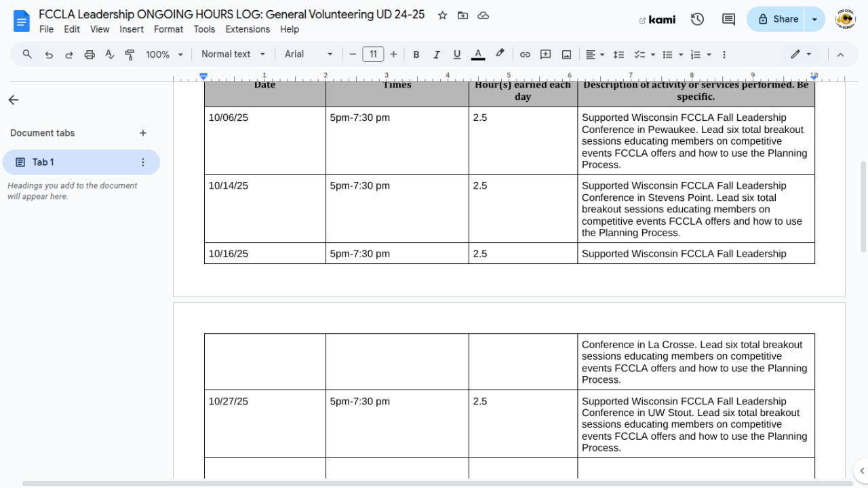Print the document
Viewport: 868px width, 488px height.
coord(90,54)
